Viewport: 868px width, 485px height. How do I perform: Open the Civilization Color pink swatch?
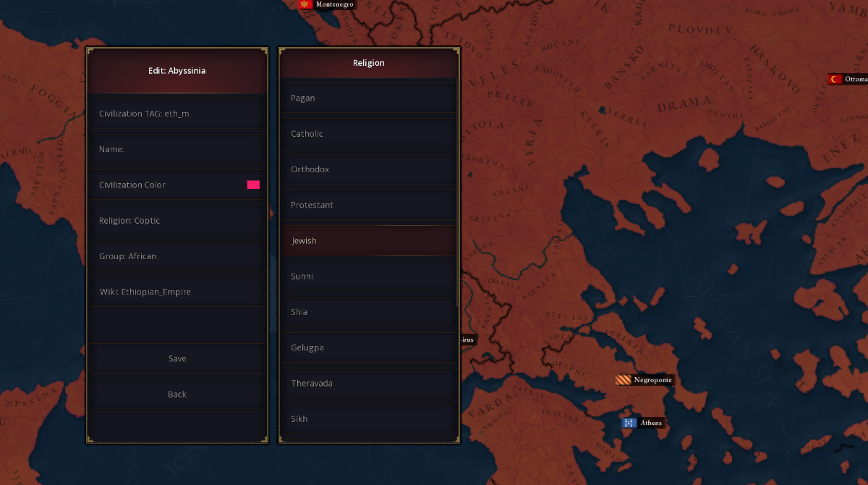[x=253, y=185]
